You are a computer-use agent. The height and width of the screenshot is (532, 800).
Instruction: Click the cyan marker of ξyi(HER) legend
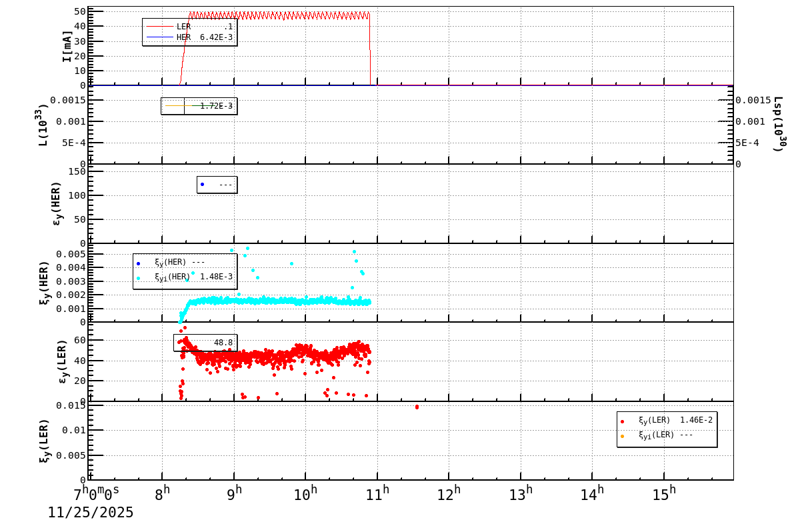pyautogui.click(x=138, y=278)
